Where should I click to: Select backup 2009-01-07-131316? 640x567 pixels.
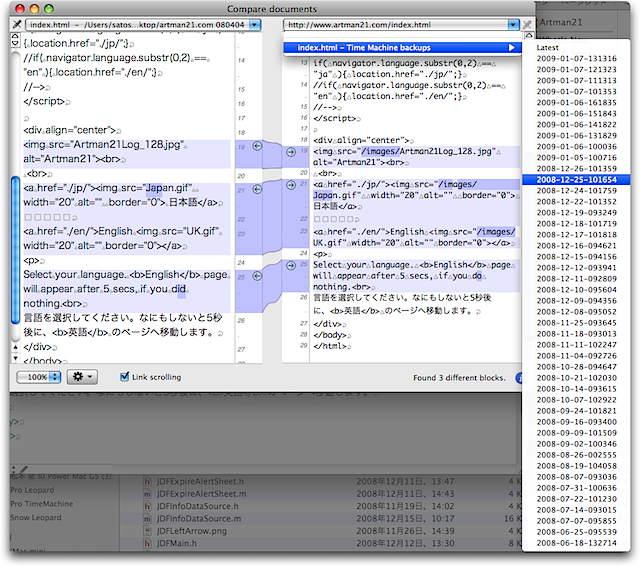tap(576, 58)
